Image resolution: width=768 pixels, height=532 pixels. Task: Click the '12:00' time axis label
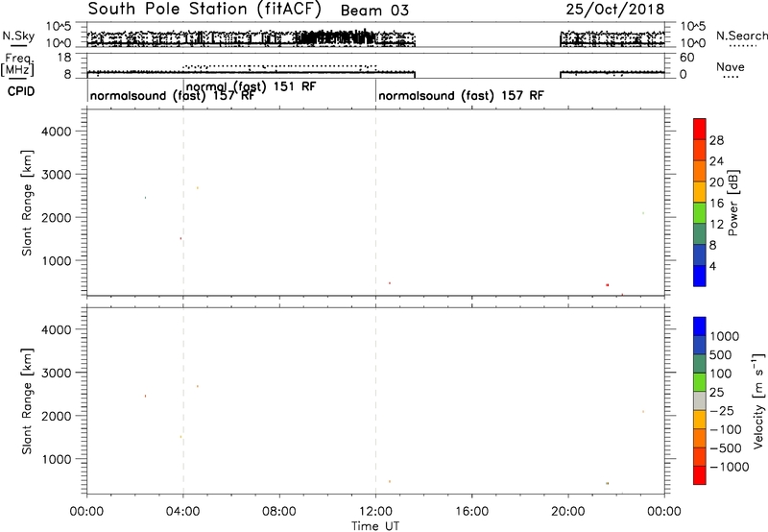point(375,512)
